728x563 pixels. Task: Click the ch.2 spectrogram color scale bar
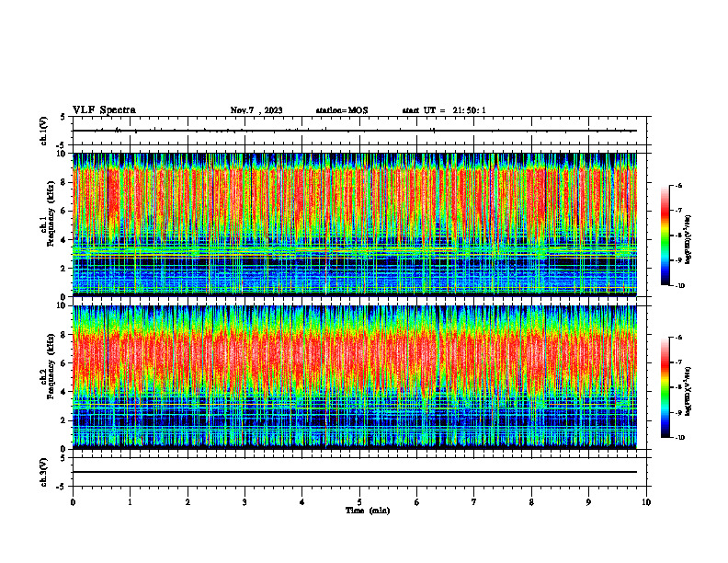click(665, 387)
